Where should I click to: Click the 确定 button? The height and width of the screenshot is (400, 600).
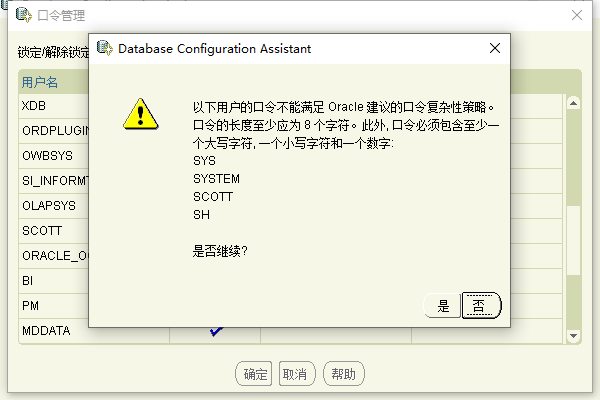[x=254, y=374]
